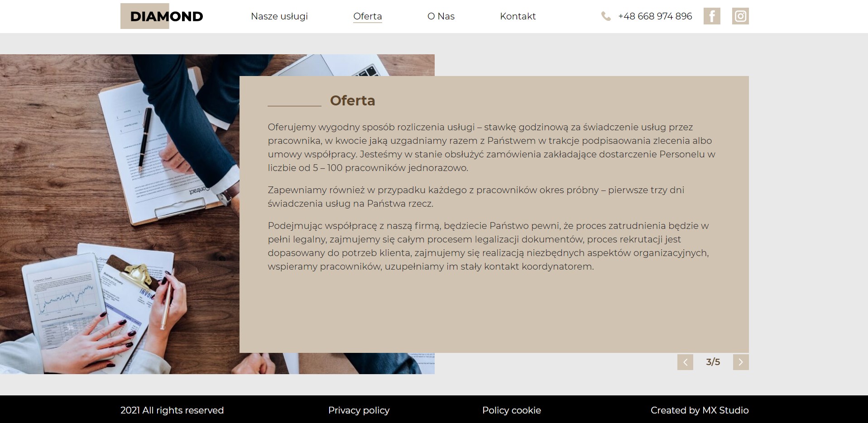
Task: Open Nasze usługi menu item
Action: coord(279,16)
